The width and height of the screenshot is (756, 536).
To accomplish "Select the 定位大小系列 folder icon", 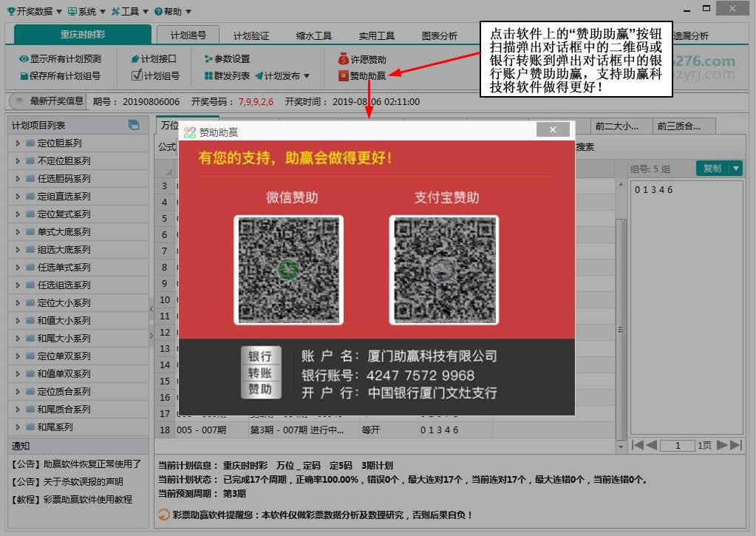I will click(x=30, y=303).
